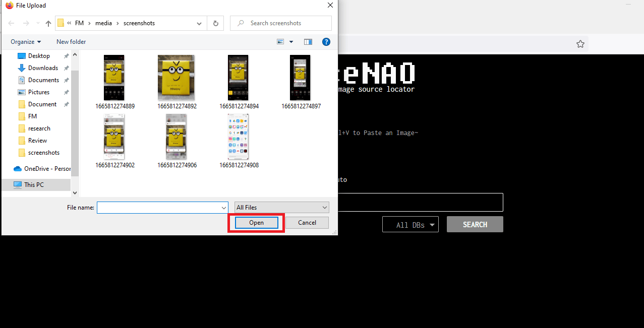This screenshot has width=644, height=328.
Task: Open the view options dropdown arrow
Action: (291, 42)
